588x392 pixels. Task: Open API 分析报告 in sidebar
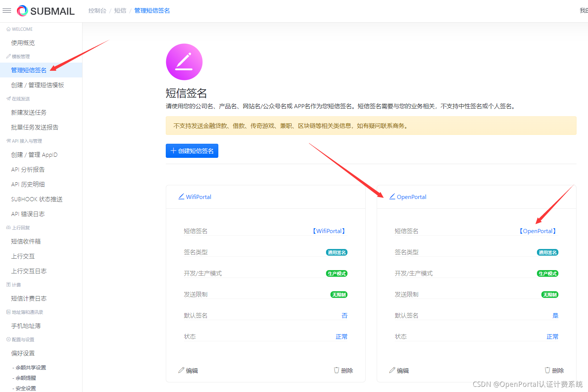(x=28, y=170)
